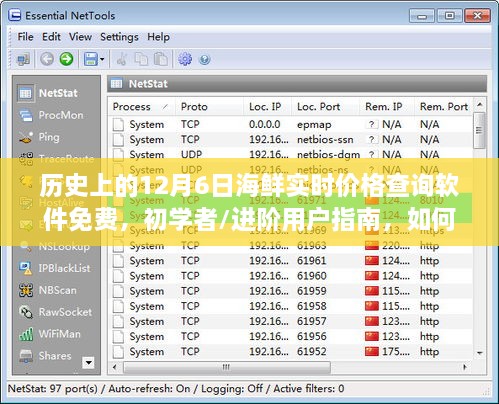
Task: Open the File menu
Action: pos(25,37)
